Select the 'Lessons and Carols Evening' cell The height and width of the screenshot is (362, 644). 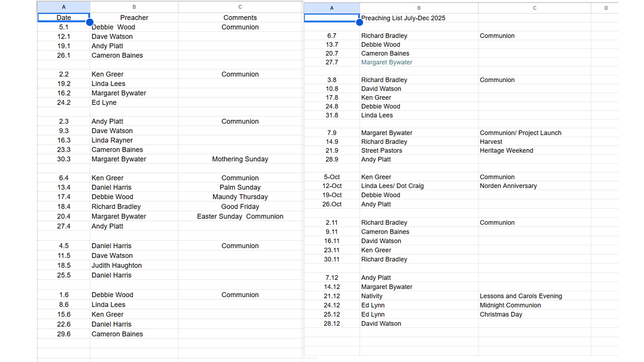(x=534, y=296)
